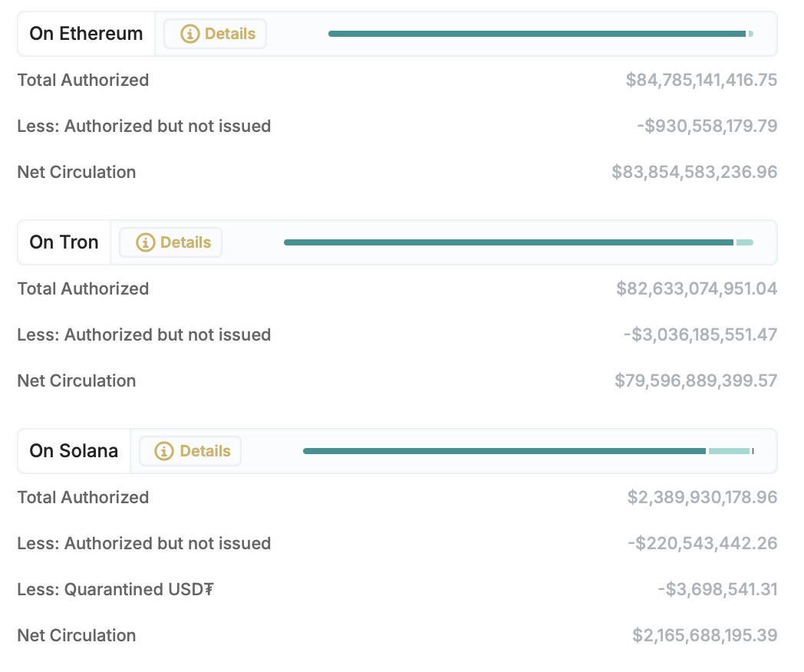
Task: Expand the Ethereum Total Authorized row
Action: [x=83, y=80]
